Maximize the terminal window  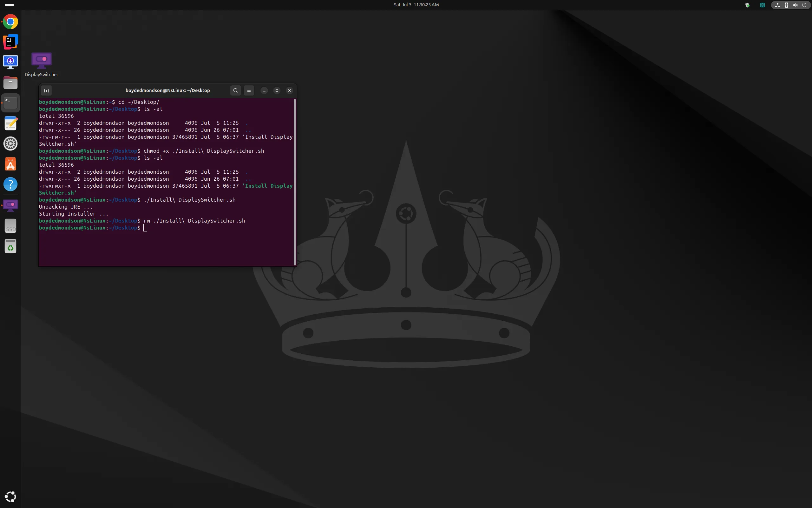click(277, 90)
